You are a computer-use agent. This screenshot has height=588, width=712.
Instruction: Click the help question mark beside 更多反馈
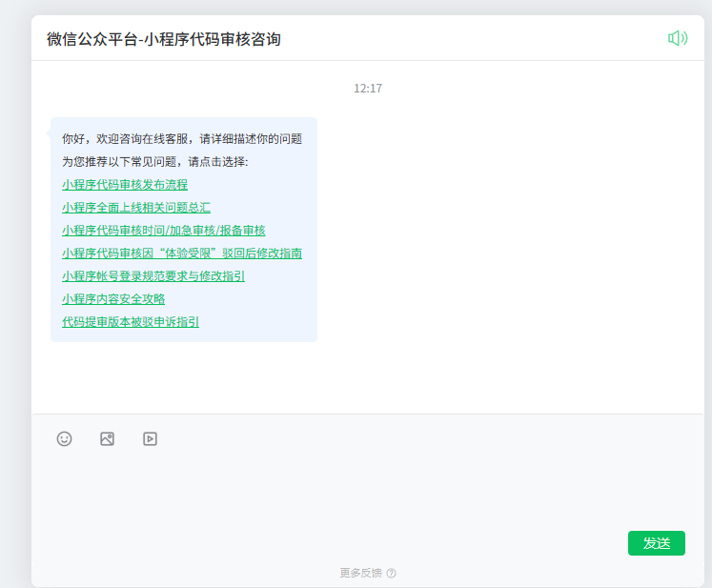click(x=391, y=573)
